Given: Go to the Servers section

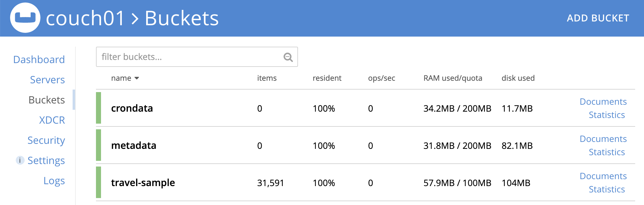Looking at the screenshot, I should coord(47,80).
